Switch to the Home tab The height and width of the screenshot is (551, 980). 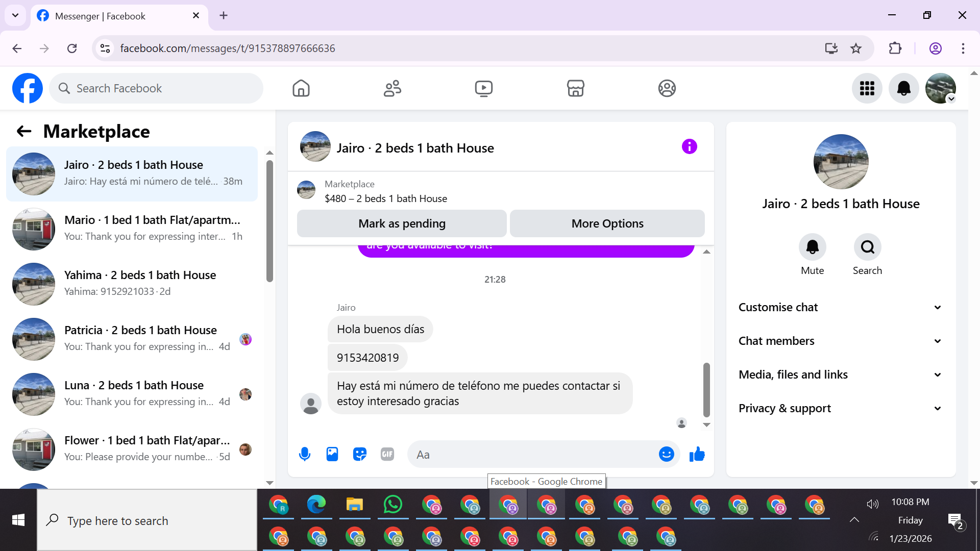point(301,88)
